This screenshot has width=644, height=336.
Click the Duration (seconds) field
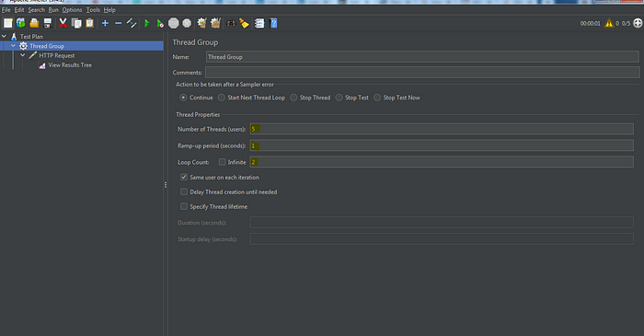click(442, 223)
